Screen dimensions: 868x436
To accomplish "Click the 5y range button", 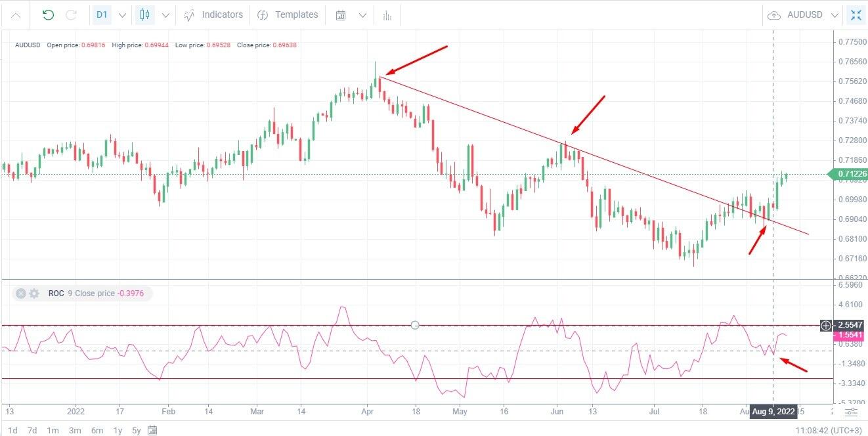I will click(136, 431).
